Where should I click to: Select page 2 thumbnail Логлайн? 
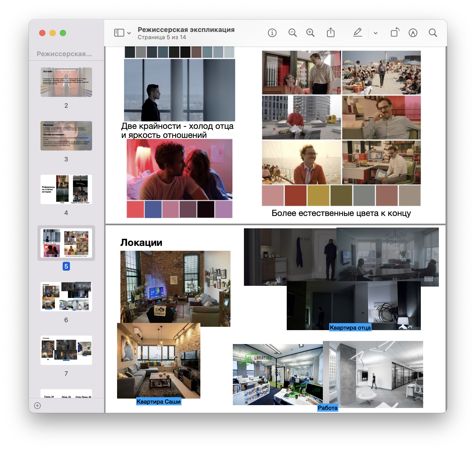(66, 82)
